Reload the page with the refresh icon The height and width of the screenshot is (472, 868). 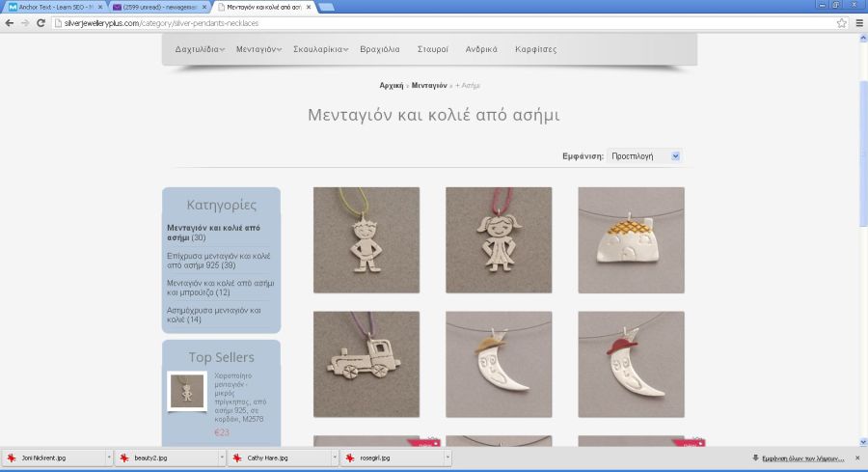coord(41,22)
